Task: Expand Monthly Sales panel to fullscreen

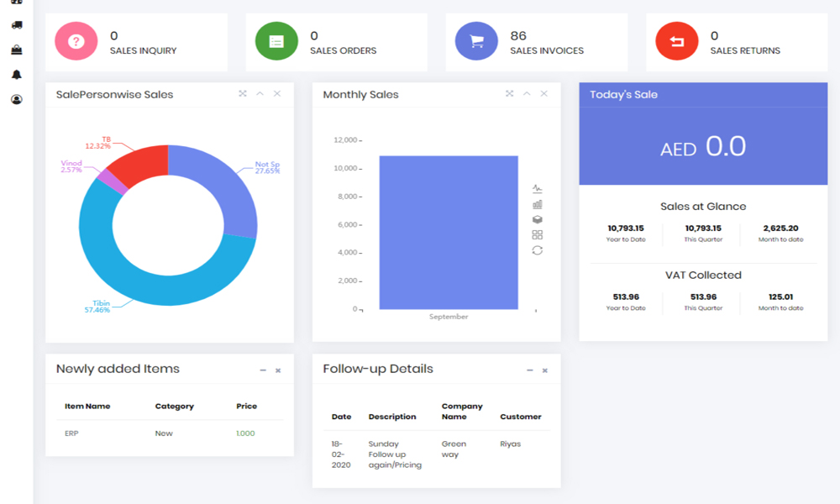Action: coord(510,94)
